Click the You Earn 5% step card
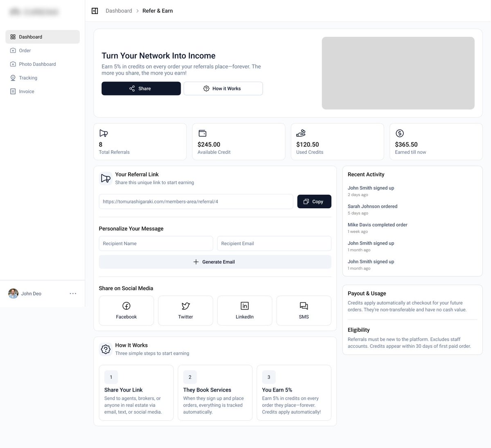The width and height of the screenshot is (491, 448). click(294, 393)
